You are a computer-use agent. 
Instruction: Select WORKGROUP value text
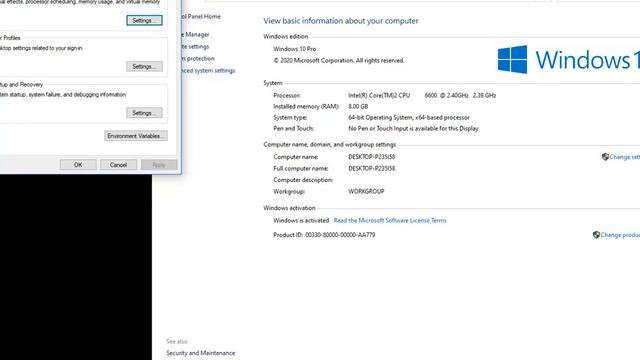(366, 191)
